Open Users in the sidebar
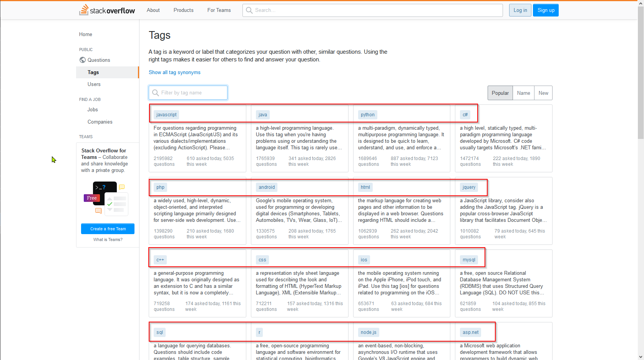Screen dimensions: 644x360 coord(94,84)
